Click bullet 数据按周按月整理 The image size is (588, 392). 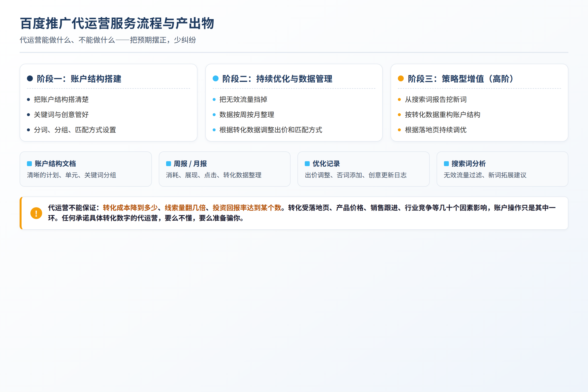click(247, 115)
